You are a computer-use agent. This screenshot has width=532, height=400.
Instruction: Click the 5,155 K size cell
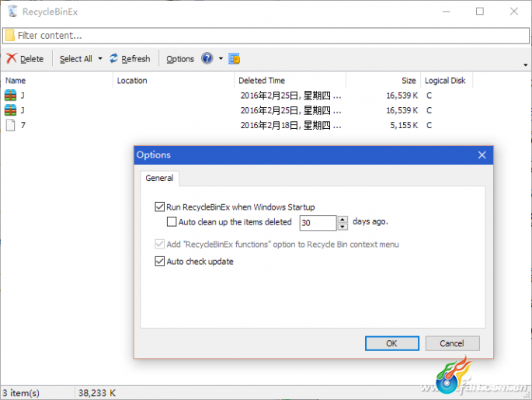pos(404,125)
